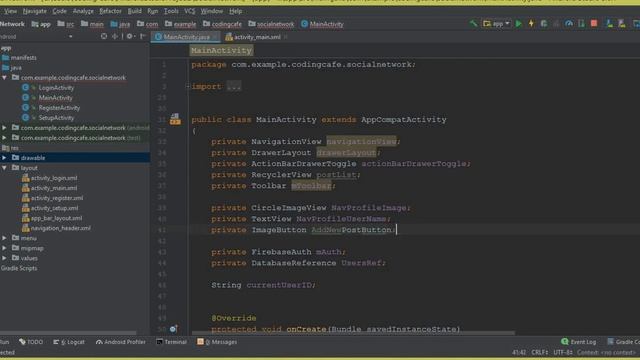Click the Make Project hammer icon
Image resolution: width=640 pixels, height=360 pixels.
click(x=473, y=24)
